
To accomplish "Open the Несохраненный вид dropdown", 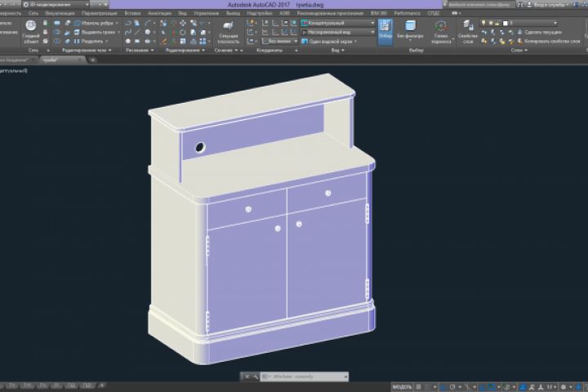I will coord(338,33).
